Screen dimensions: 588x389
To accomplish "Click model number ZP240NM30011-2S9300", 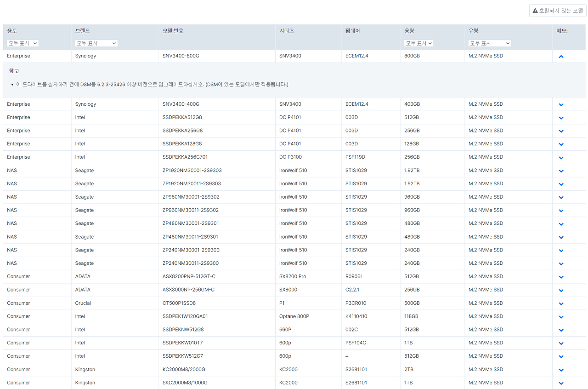I will pos(191,263).
